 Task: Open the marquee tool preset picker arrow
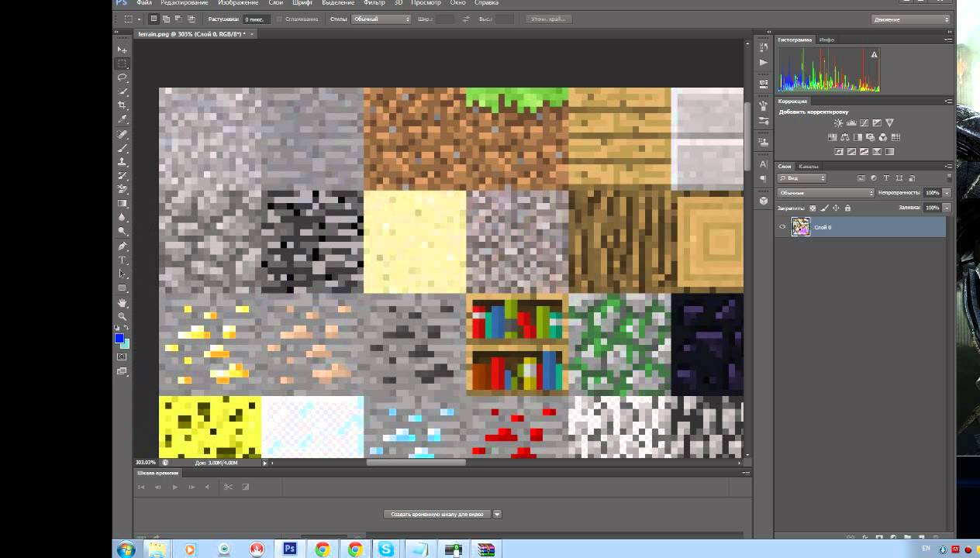(x=140, y=19)
